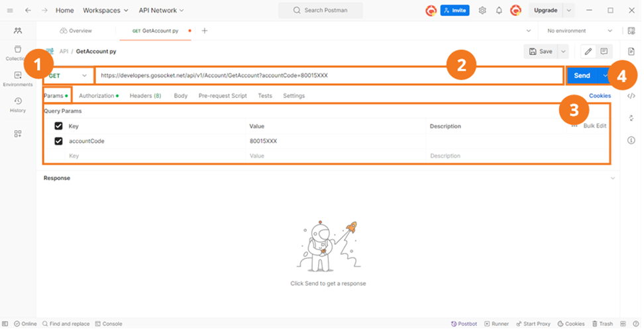Open the documentation icon in right sidebar
This screenshot has width=644, height=329.
[x=631, y=51]
